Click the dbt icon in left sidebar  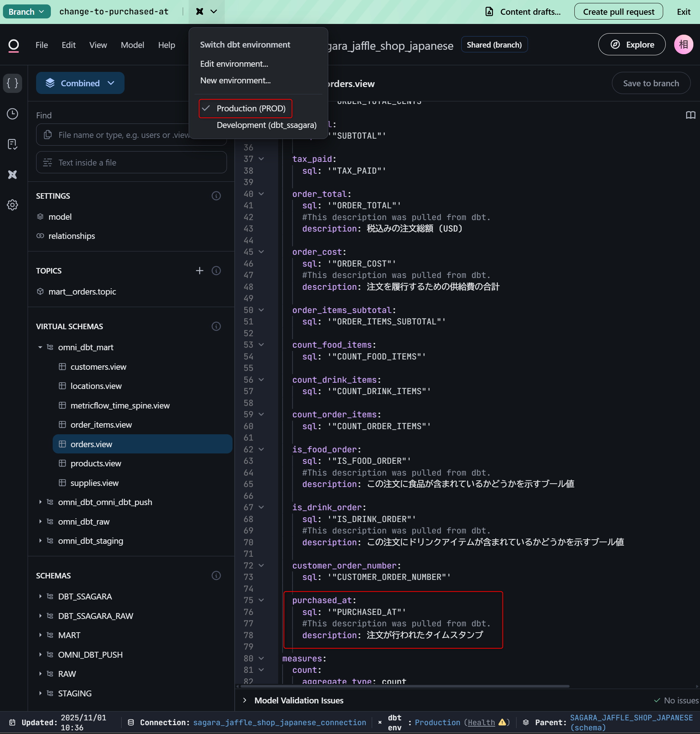(12, 174)
